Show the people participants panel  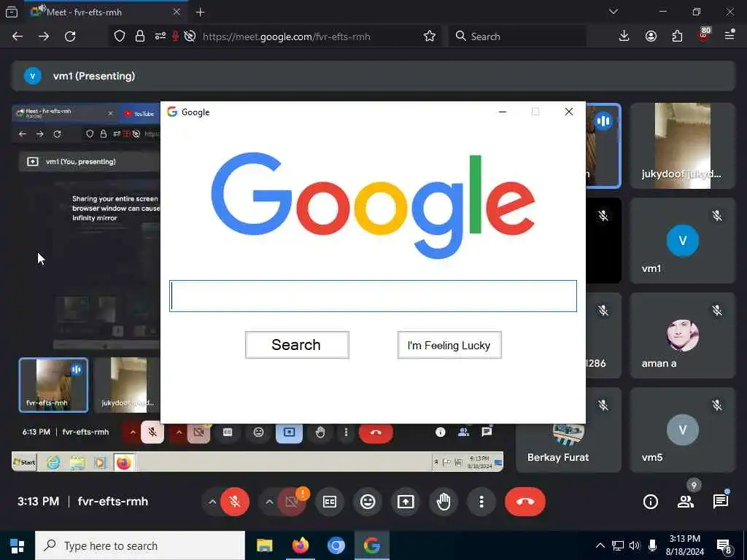[x=686, y=502]
